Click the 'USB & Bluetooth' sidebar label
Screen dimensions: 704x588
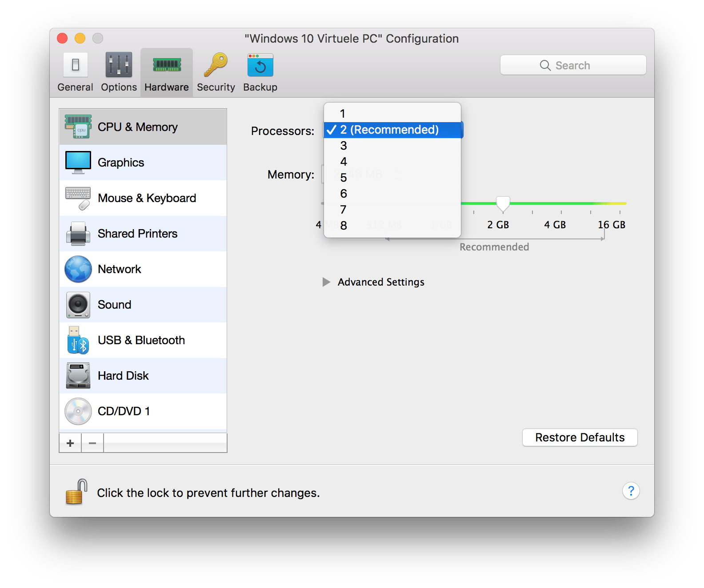pyautogui.click(x=141, y=340)
